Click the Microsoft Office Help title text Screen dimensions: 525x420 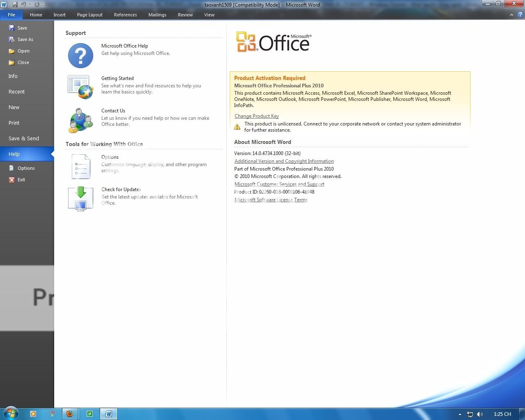pyautogui.click(x=125, y=46)
